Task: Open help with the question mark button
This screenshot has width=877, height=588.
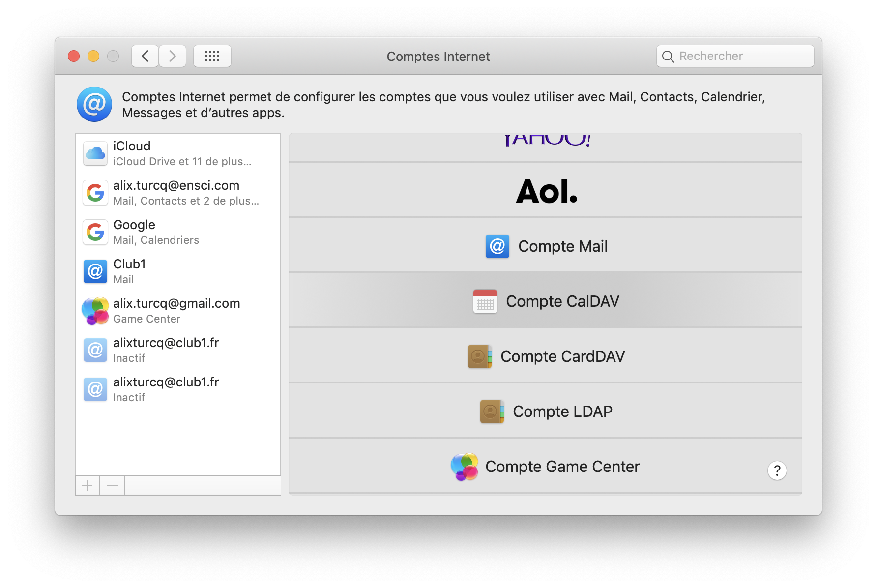Action: coord(777,470)
